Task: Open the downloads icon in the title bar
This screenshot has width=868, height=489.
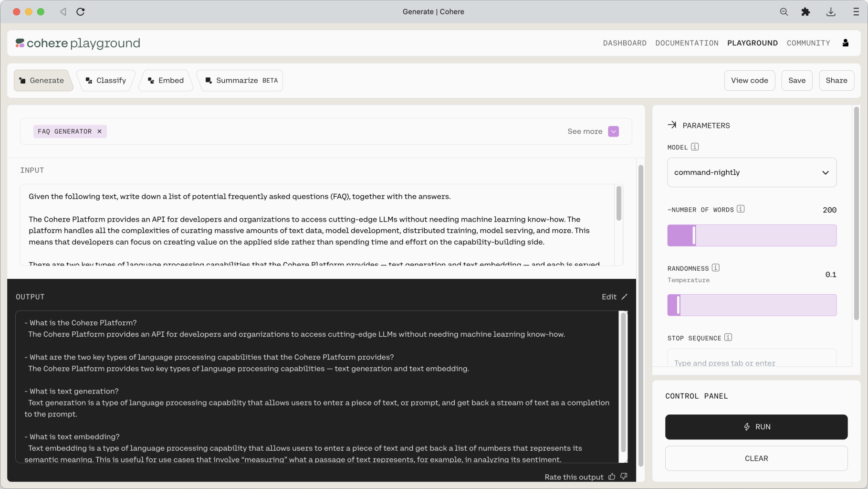Action: [x=831, y=11]
